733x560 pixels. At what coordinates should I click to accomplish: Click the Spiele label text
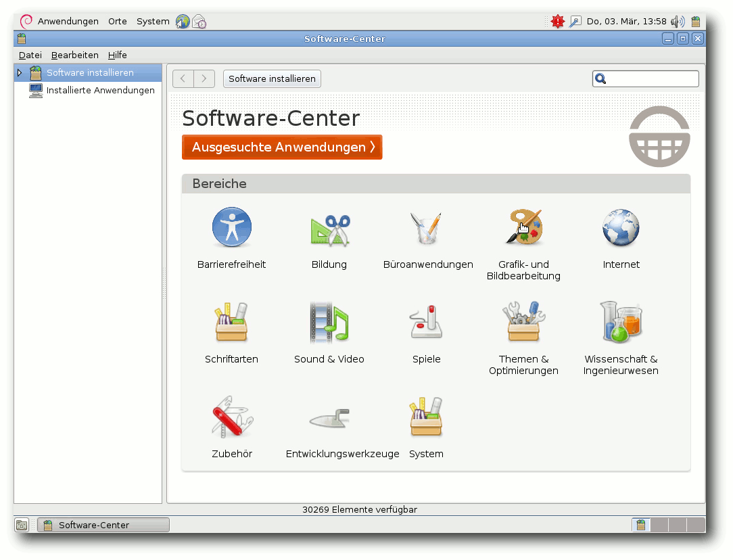[x=426, y=359]
